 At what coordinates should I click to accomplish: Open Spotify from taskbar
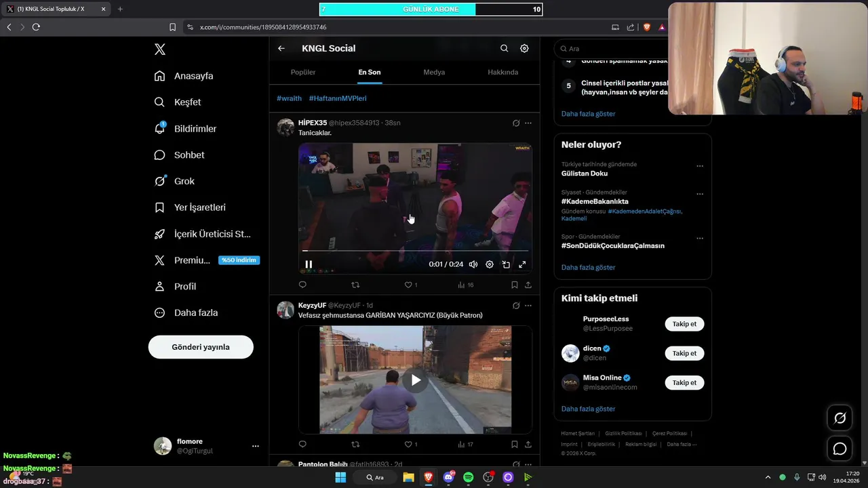click(468, 477)
